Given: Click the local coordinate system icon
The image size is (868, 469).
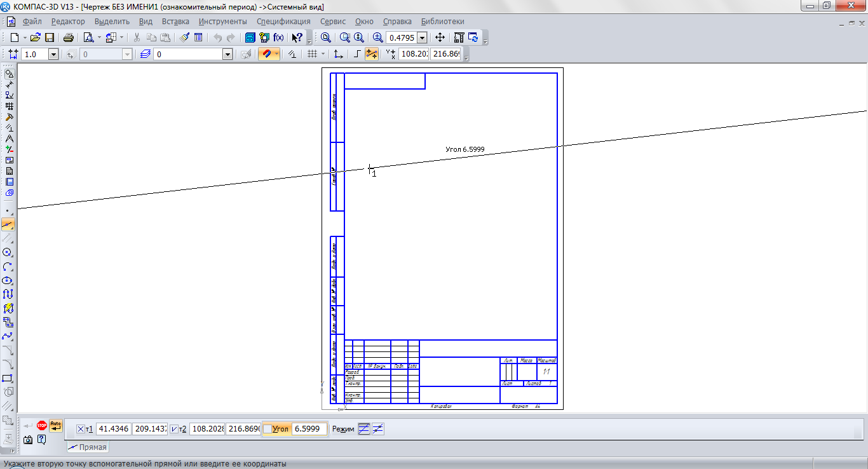Looking at the screenshot, I should tap(339, 55).
